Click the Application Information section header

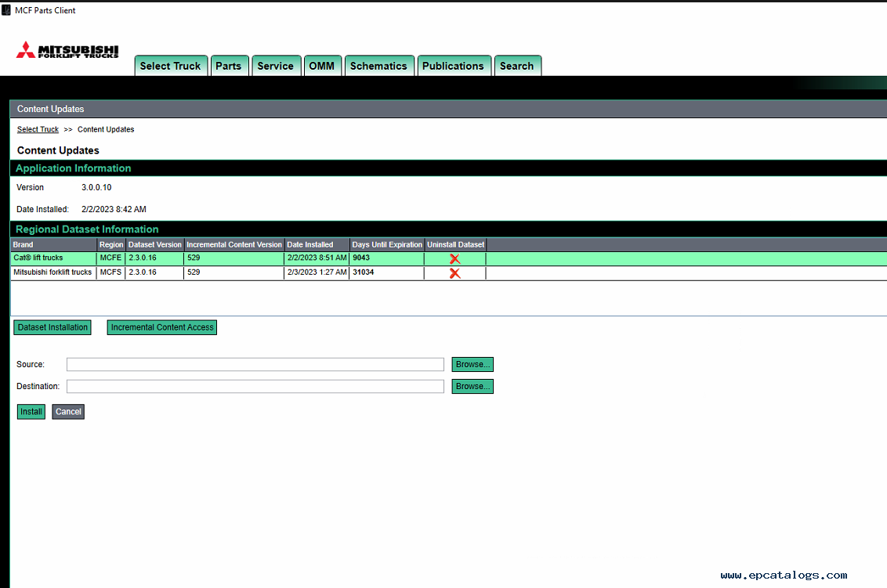tap(448, 168)
